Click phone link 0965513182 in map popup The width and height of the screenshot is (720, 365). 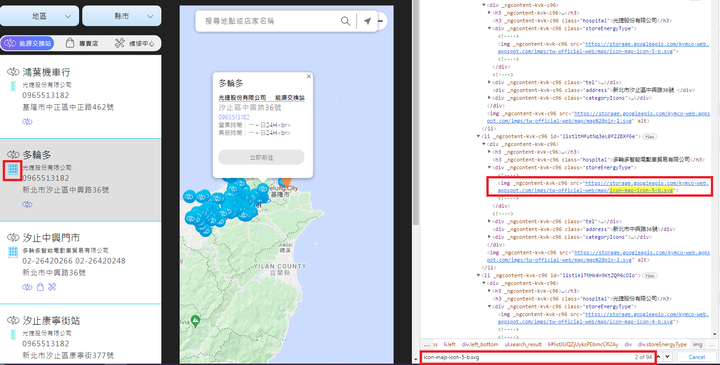coord(234,118)
